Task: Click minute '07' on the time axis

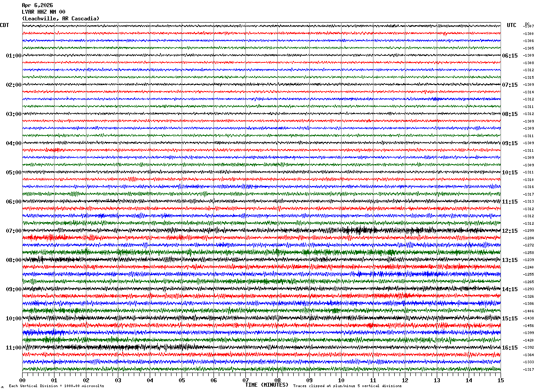Action: tap(245, 380)
